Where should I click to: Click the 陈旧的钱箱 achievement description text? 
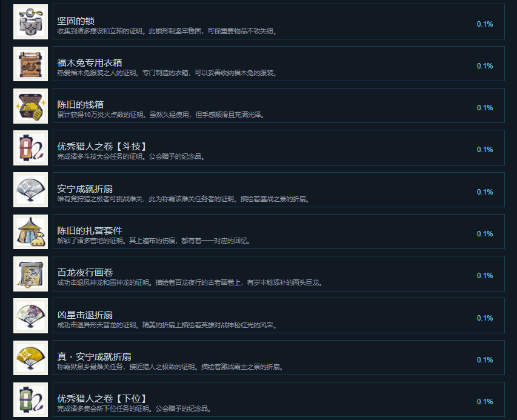point(161,115)
